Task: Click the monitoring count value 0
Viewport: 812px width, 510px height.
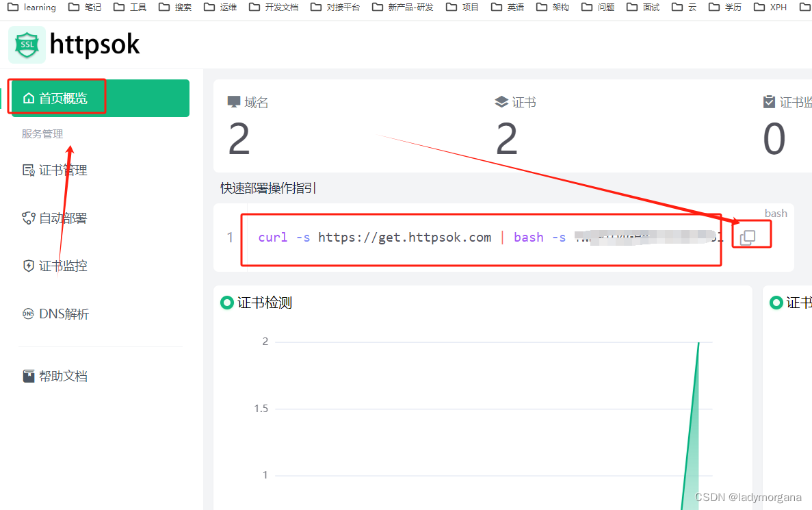Action: point(774,138)
